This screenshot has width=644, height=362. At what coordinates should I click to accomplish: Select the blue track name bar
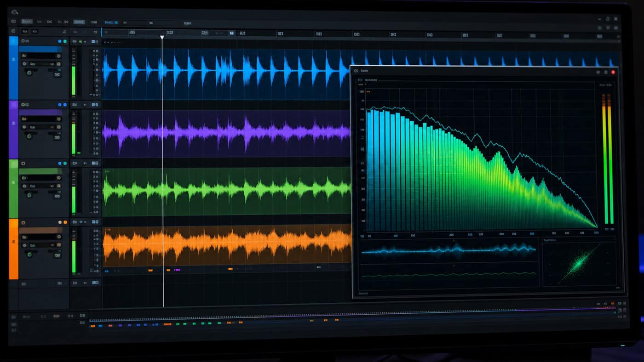click(x=41, y=49)
